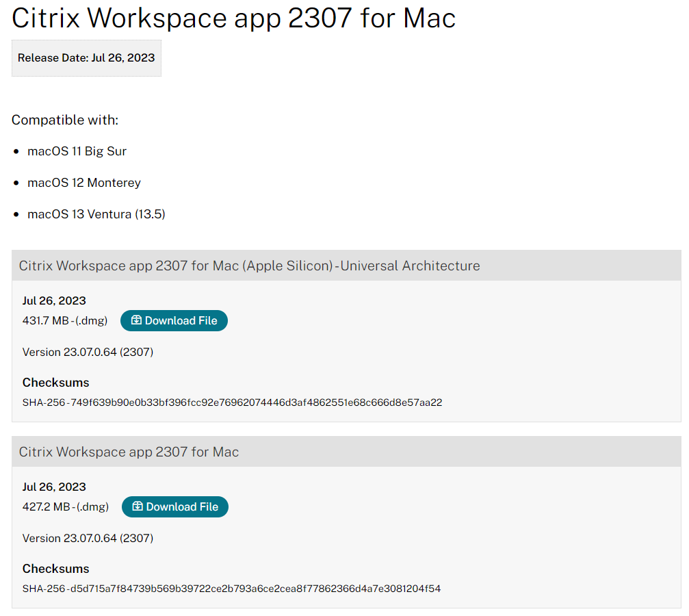
Task: Select the SHA-256 checksum starting with d5d715a7
Action: point(231,589)
